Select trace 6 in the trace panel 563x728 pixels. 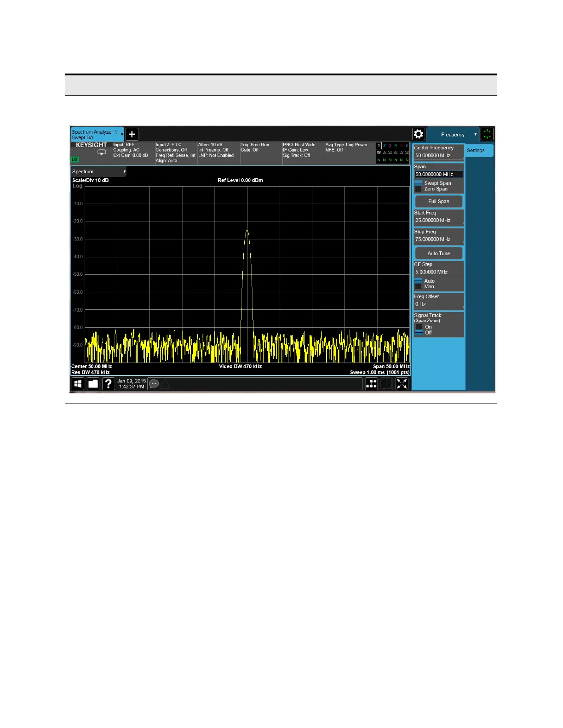(407, 146)
